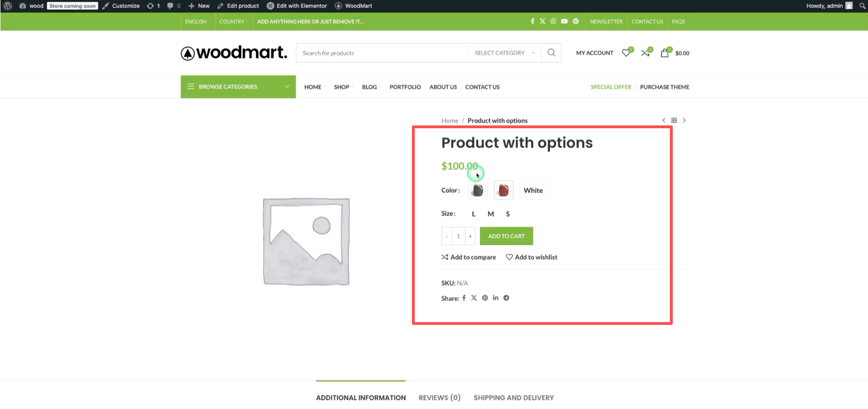Click the Home breadcrumb link

(449, 121)
